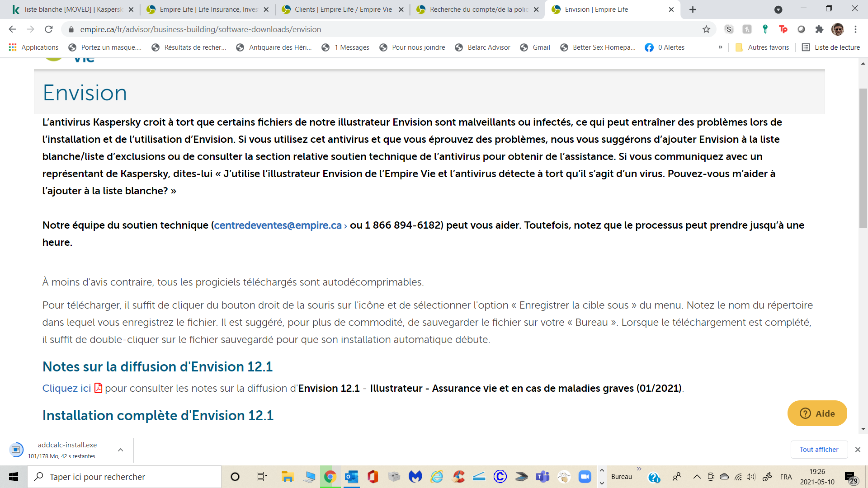Open the PDF icon next to Cliquez ici
Viewport: 868px width, 488px height.
(98, 388)
